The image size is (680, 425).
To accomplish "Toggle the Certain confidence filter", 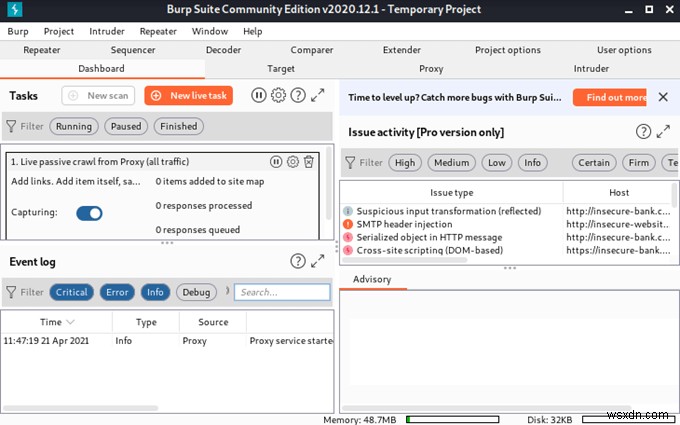I will (x=594, y=163).
